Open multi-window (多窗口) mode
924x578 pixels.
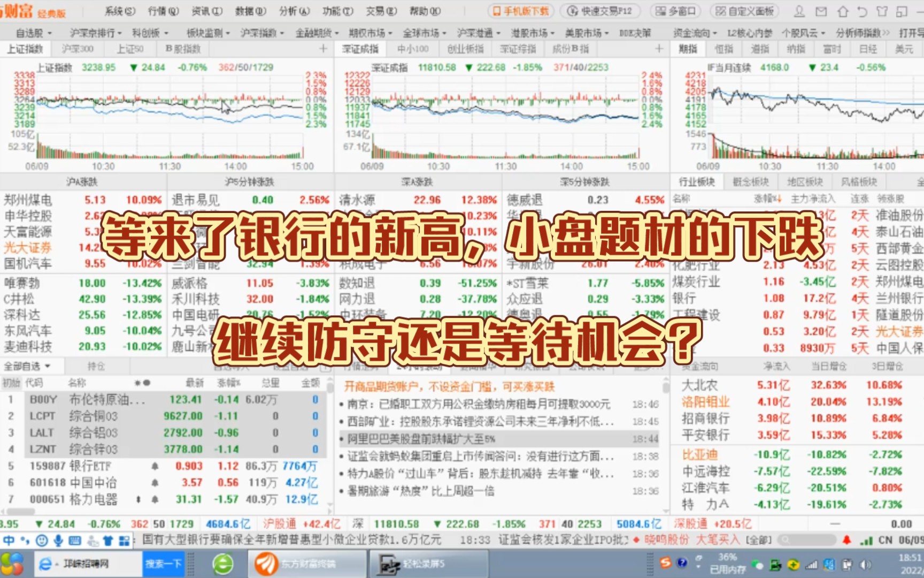tap(676, 11)
